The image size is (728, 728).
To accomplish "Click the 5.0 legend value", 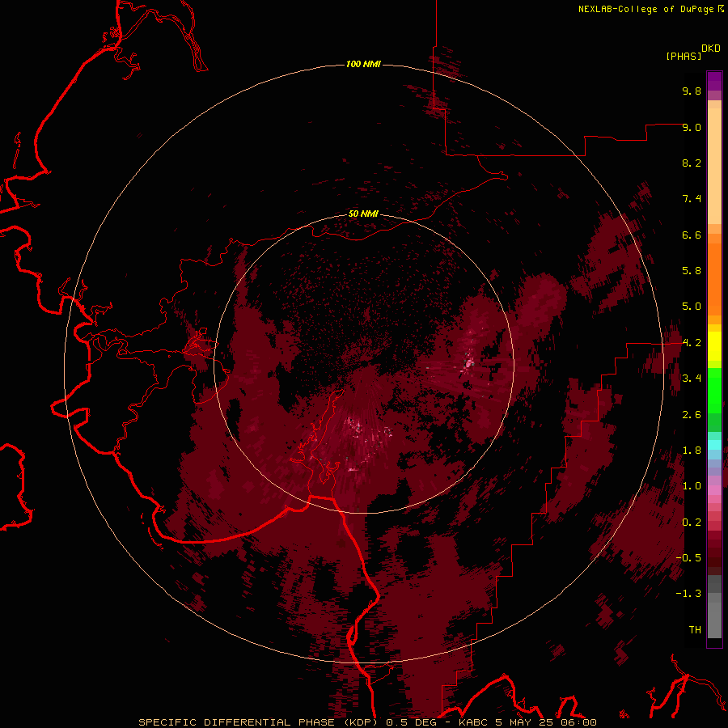I will [x=692, y=307].
